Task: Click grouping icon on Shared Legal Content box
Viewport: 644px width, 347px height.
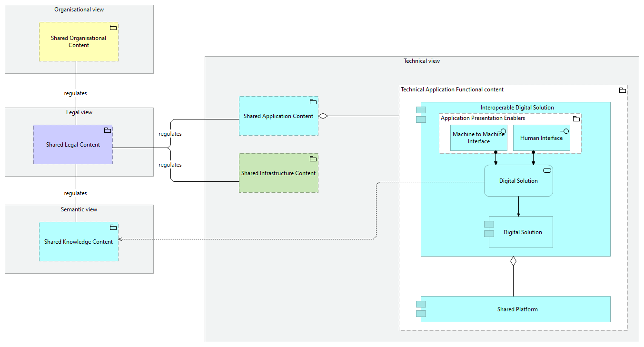Action: click(x=108, y=130)
